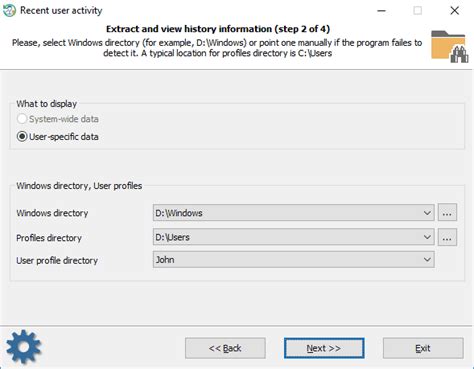Expand the Profiles directory dropdown arrow
474x369 pixels.
click(427, 237)
